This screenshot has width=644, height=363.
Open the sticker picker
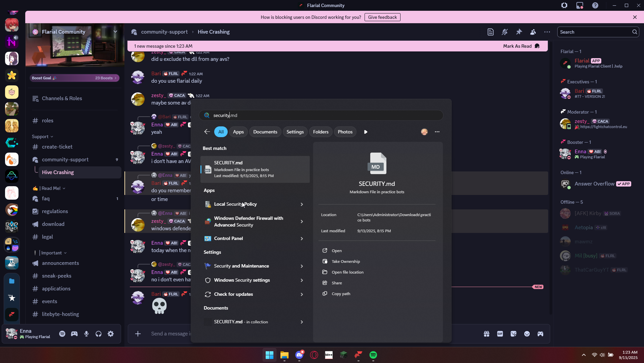[x=514, y=334]
